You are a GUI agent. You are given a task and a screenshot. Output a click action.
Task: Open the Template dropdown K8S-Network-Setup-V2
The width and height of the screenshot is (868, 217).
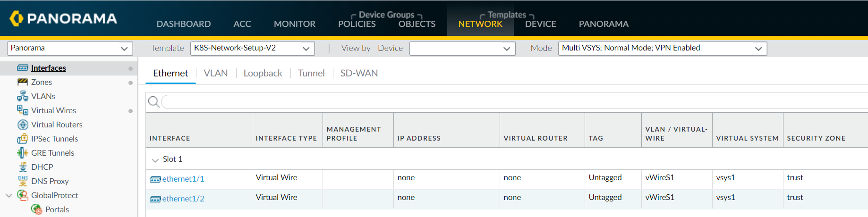tap(253, 48)
